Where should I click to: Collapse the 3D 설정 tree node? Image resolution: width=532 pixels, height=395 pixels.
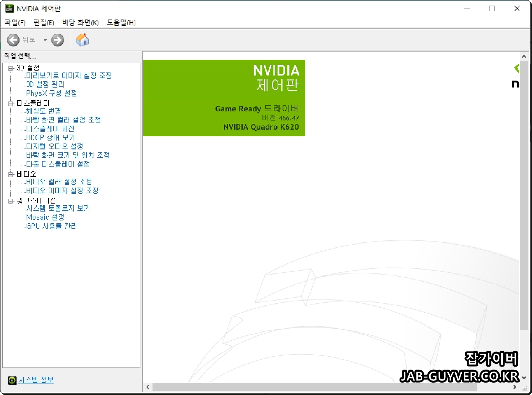(11, 68)
